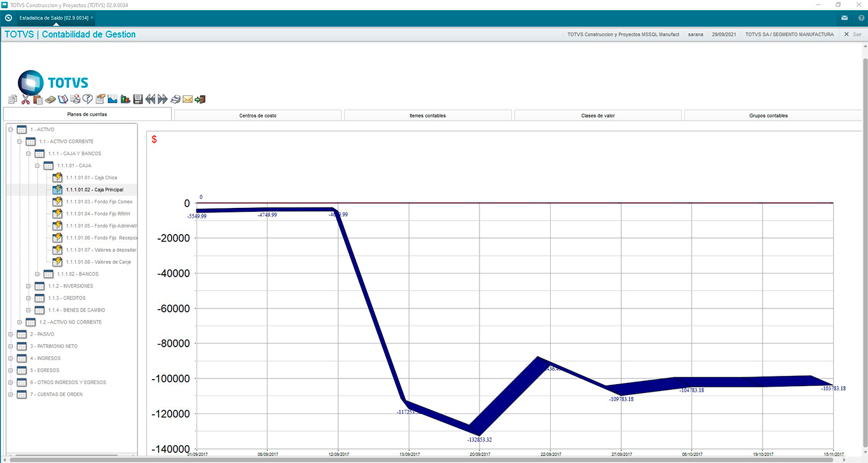
Task: Click the blue area chart icon
Action: point(113,99)
